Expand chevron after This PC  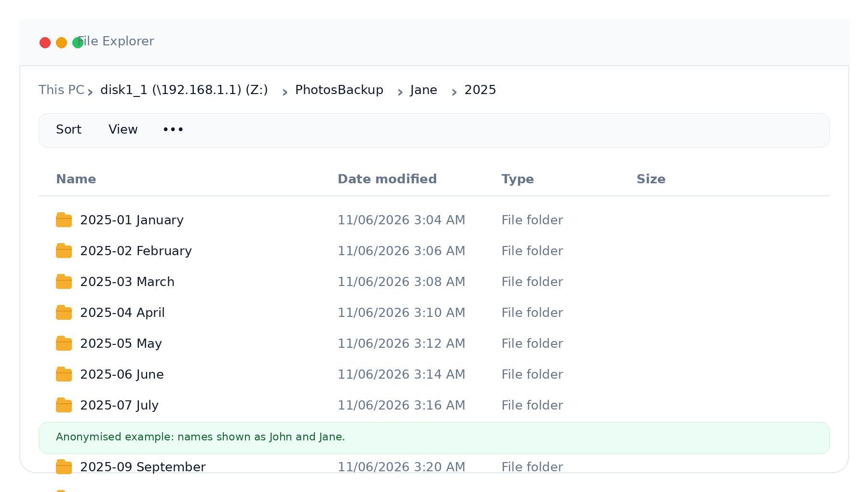click(90, 92)
